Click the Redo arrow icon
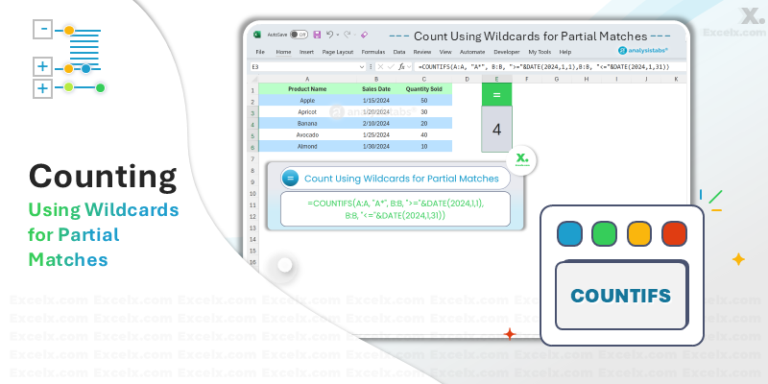The height and width of the screenshot is (384, 768). coord(347,34)
